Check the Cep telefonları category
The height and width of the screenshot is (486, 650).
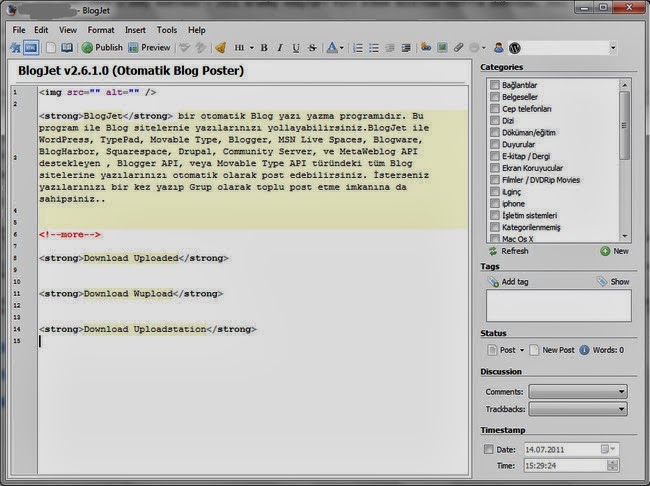click(x=495, y=109)
